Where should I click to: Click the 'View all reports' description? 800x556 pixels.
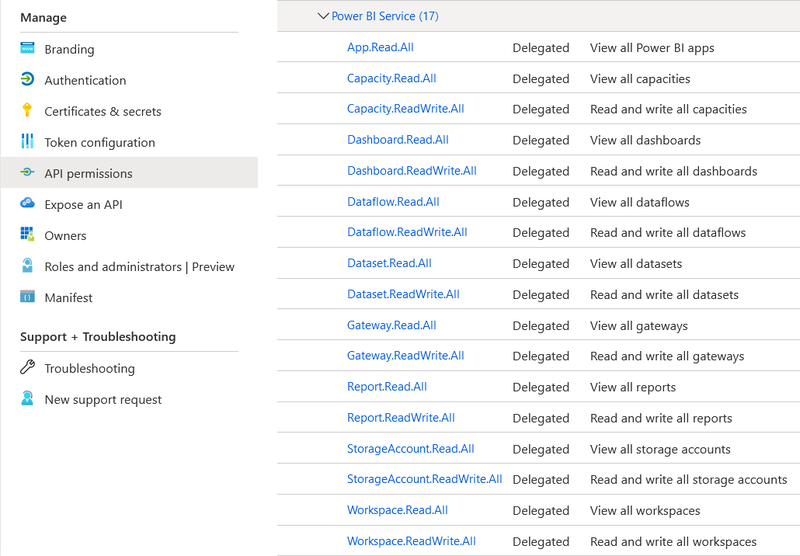pyautogui.click(x=633, y=387)
